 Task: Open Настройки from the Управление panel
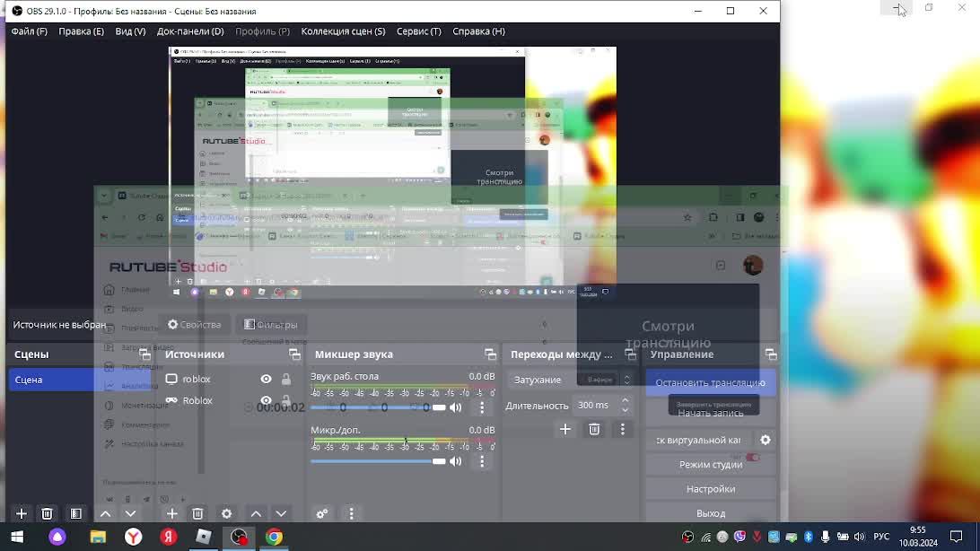point(711,488)
